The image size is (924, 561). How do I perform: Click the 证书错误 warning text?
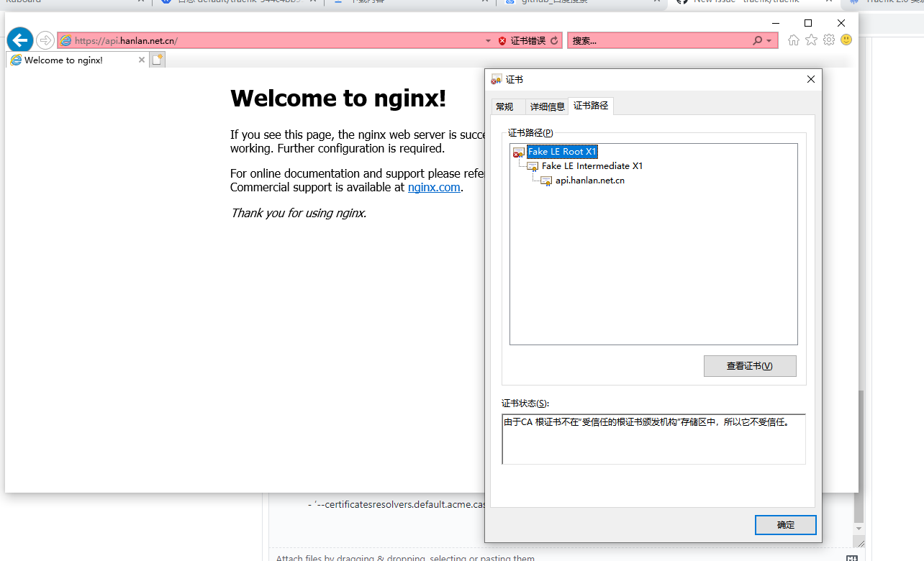click(528, 41)
